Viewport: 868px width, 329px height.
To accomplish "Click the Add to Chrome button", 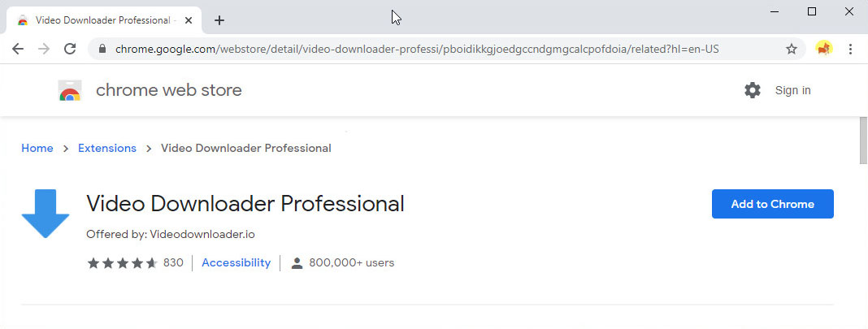I will (x=772, y=204).
